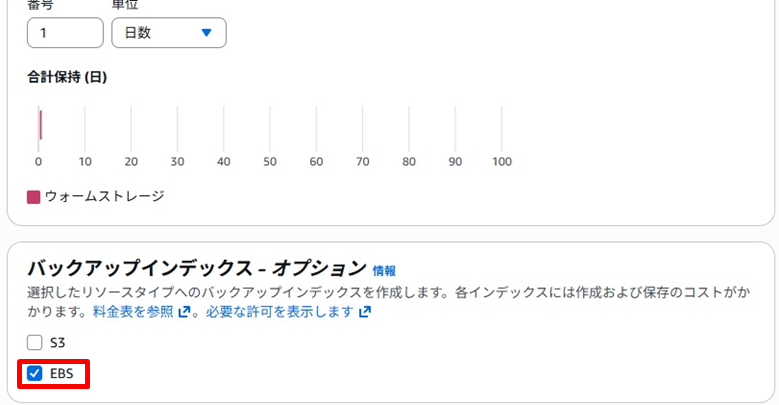Focus the number input containing 1

point(65,33)
